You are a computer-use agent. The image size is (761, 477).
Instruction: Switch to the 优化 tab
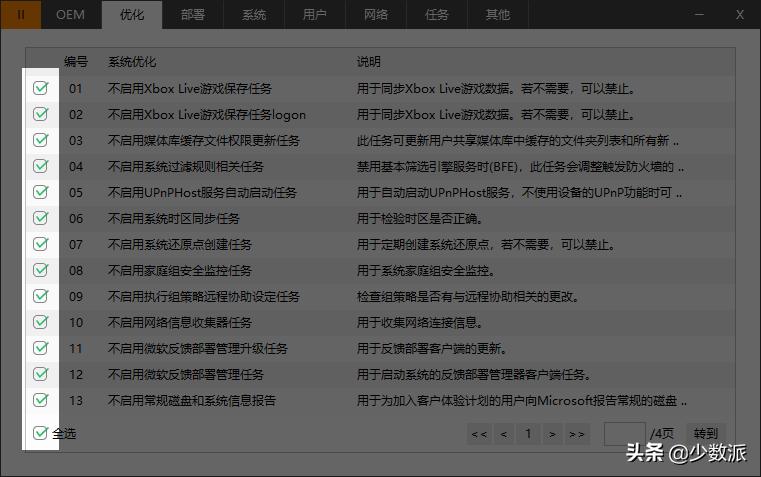pyautogui.click(x=132, y=15)
